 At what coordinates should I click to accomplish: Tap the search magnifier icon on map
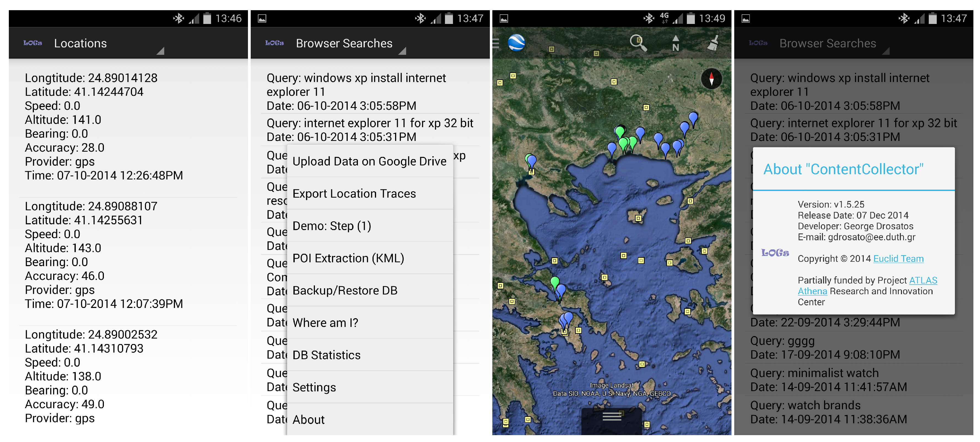(x=638, y=43)
